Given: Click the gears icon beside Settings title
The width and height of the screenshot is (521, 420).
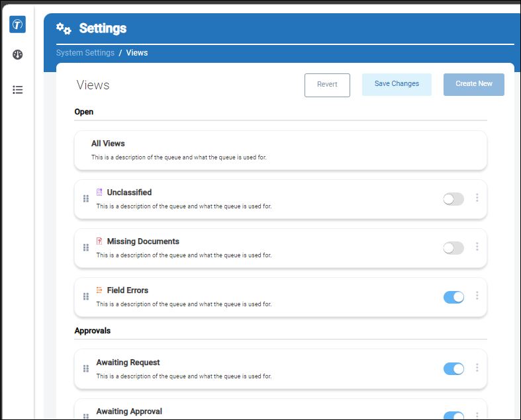Looking at the screenshot, I should [64, 28].
